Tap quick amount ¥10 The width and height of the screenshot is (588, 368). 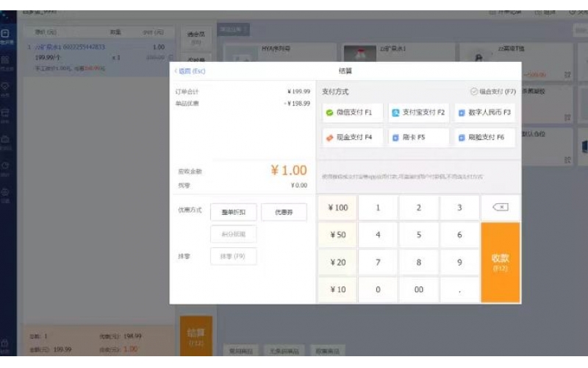pyautogui.click(x=337, y=289)
